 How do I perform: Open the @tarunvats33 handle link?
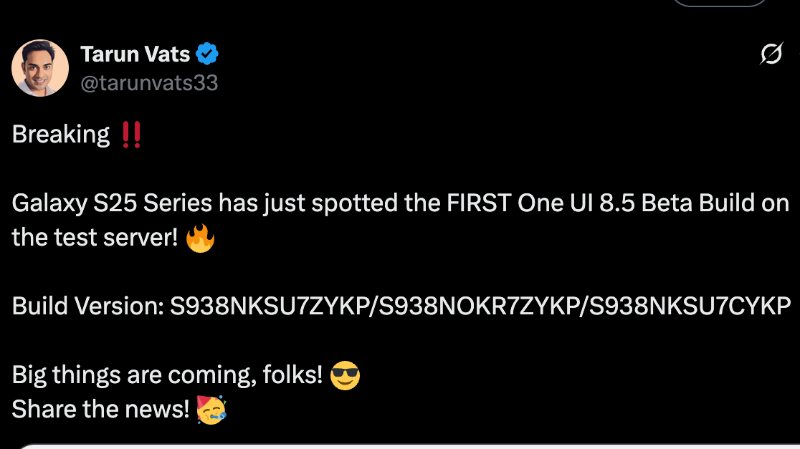click(148, 82)
